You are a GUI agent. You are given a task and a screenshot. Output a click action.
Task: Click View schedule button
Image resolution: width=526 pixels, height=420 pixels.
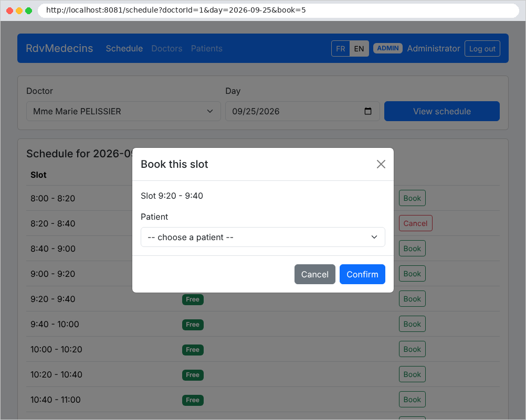tap(442, 111)
